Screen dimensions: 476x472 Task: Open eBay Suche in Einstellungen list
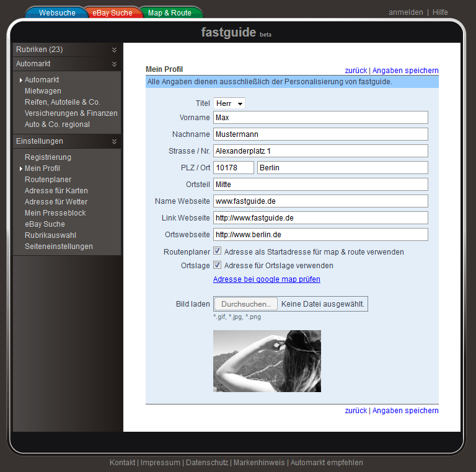pos(45,224)
